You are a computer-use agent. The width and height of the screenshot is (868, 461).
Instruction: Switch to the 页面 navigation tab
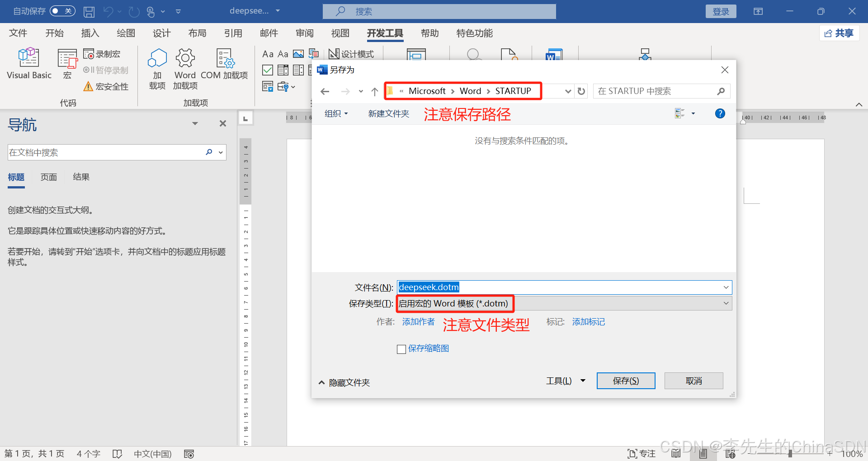(48, 177)
